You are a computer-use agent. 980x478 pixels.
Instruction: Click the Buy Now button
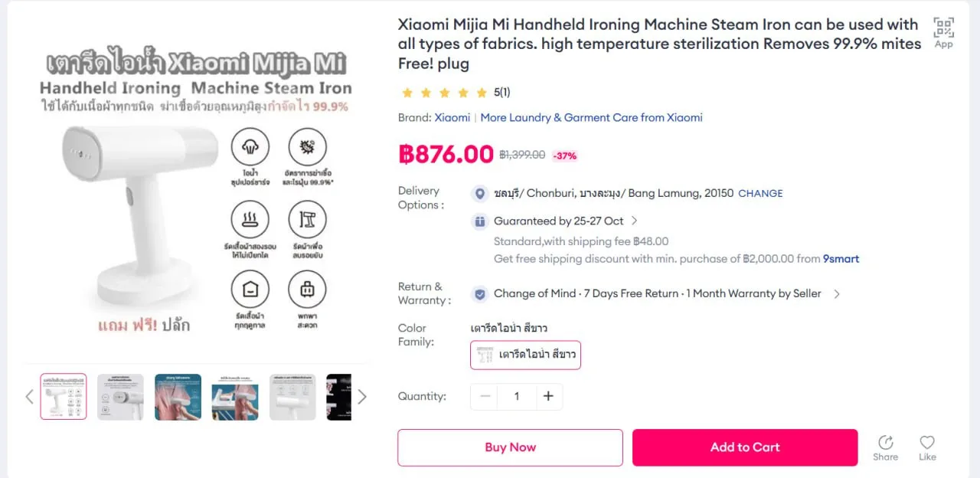[510, 447]
